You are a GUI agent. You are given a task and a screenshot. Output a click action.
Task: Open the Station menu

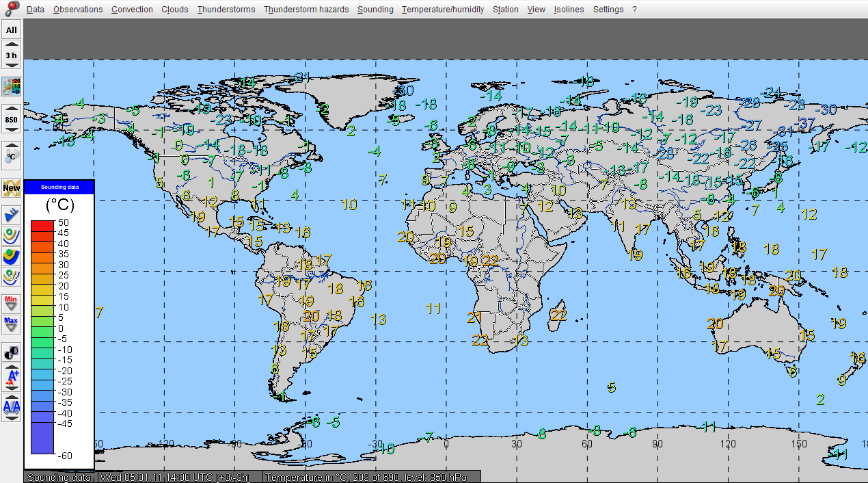pos(506,9)
